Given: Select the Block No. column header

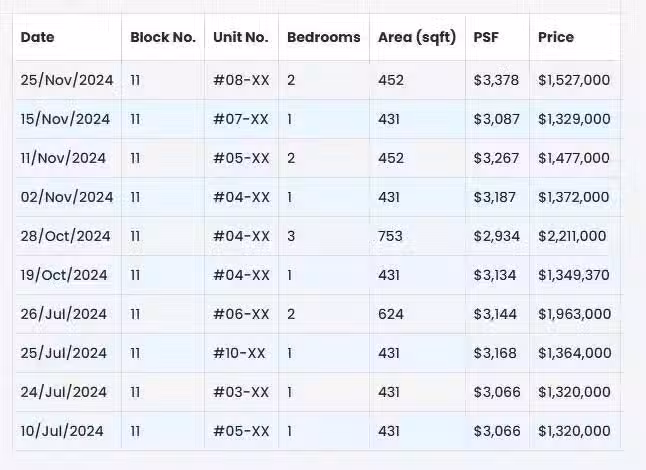Looking at the screenshot, I should click(x=163, y=37).
